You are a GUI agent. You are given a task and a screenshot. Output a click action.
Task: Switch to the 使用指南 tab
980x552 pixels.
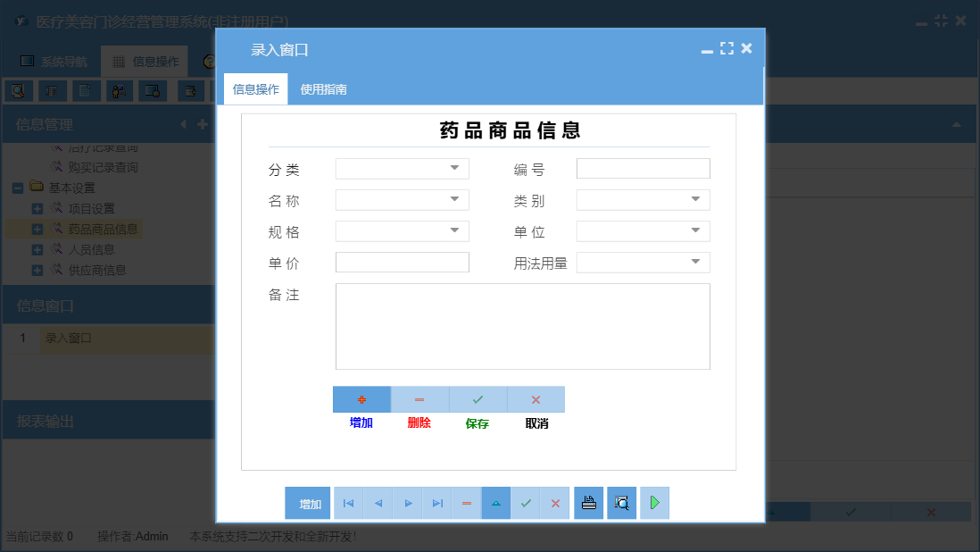coord(321,89)
